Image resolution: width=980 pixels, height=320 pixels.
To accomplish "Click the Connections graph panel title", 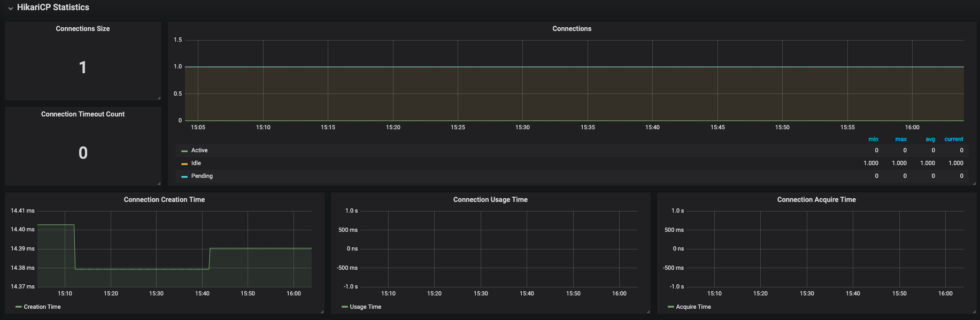I will coord(572,29).
